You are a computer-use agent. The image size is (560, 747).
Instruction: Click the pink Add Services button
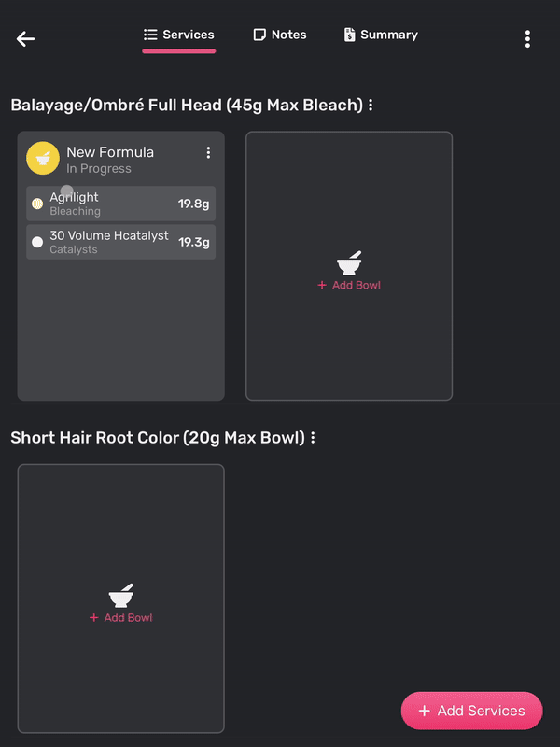[472, 711]
